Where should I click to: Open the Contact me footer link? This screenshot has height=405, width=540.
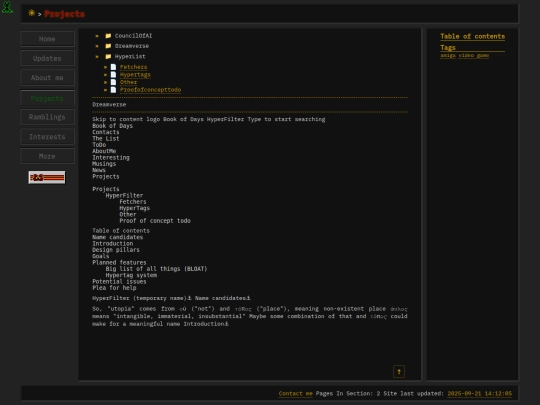pyautogui.click(x=295, y=394)
